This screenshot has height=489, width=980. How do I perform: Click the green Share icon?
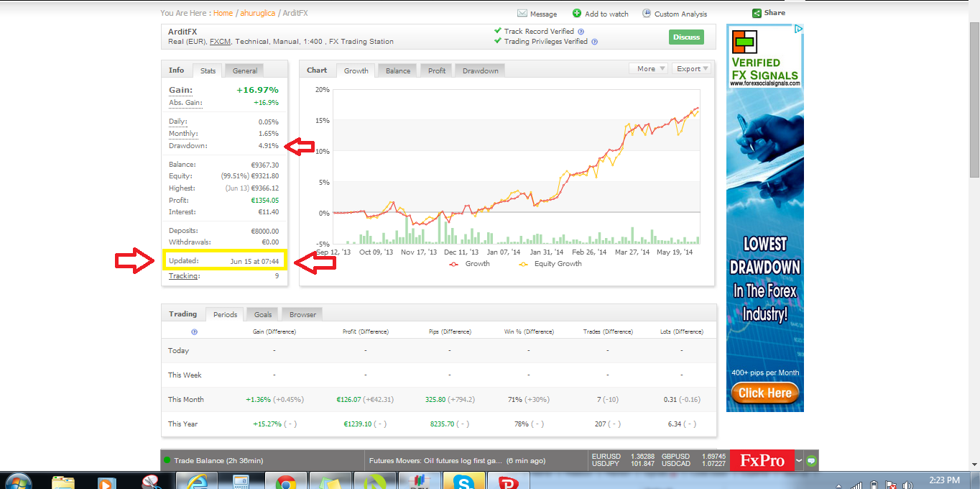pos(757,13)
